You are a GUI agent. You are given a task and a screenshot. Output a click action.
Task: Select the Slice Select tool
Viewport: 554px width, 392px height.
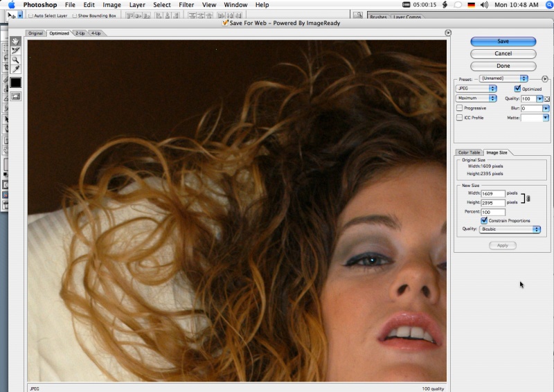[x=15, y=51]
